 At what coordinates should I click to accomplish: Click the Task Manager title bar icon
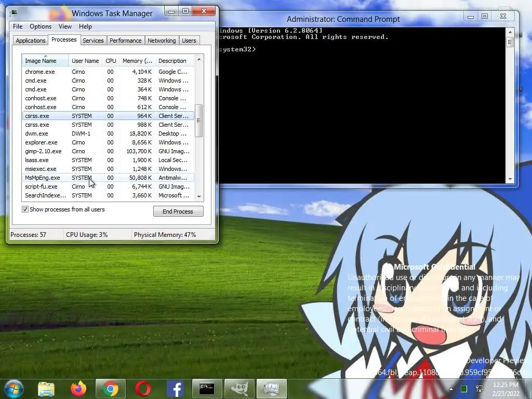14,13
